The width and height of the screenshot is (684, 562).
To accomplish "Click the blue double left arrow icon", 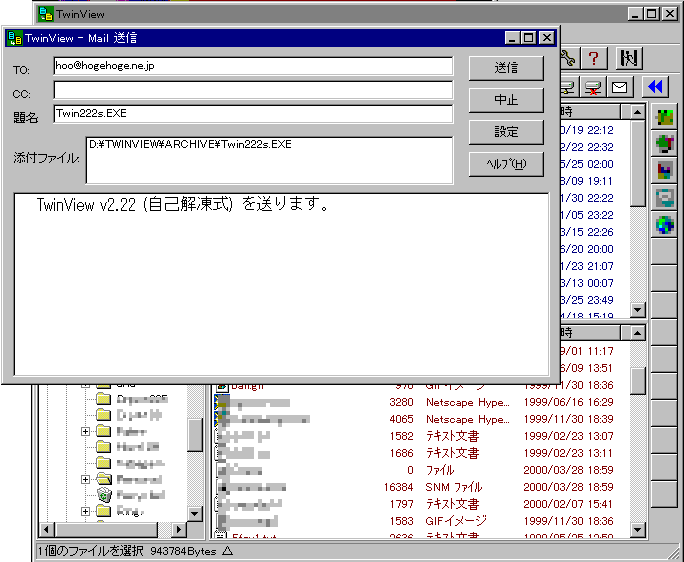I will click(x=655, y=87).
